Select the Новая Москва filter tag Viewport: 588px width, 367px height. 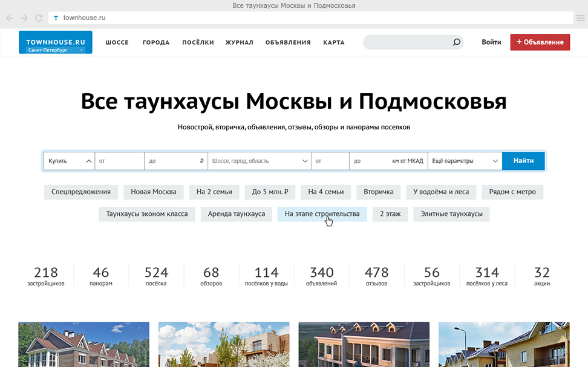click(154, 192)
